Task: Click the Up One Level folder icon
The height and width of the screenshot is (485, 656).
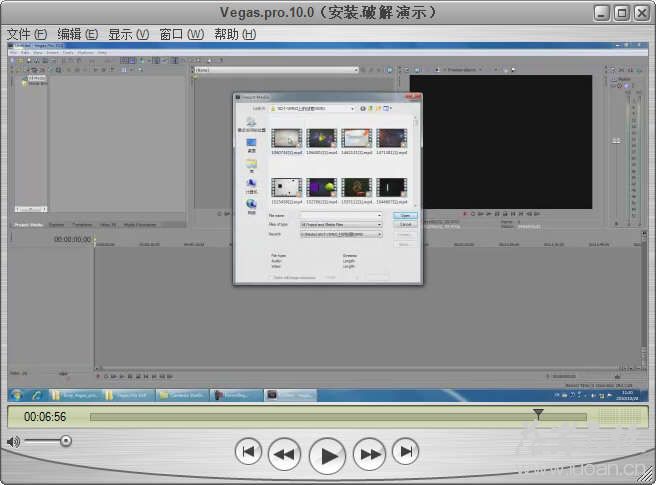Action: click(370, 108)
